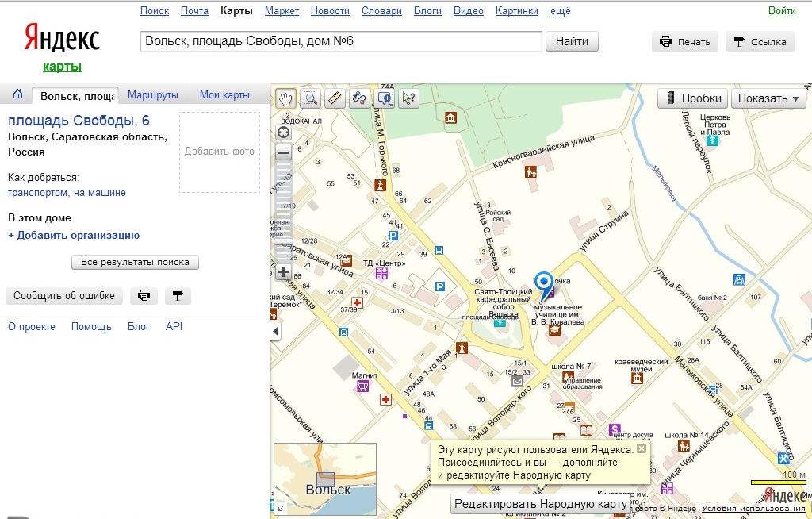Open the route drawing tool
The image size is (812, 519).
point(359,98)
